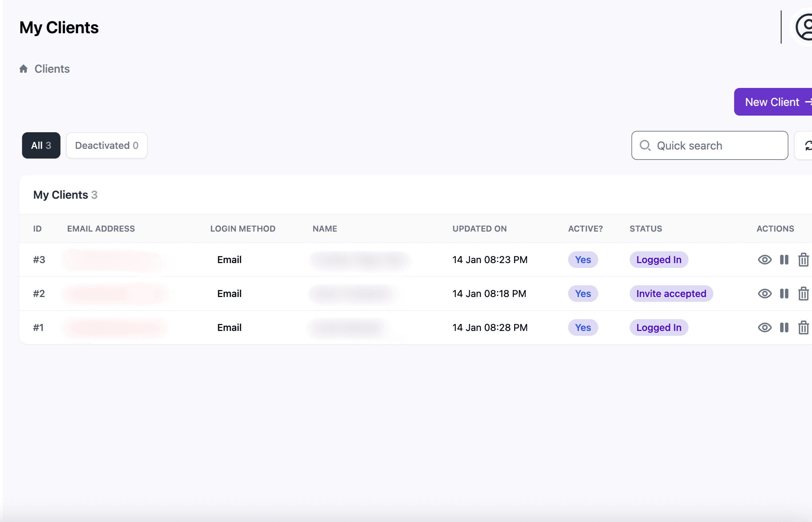Delete client #3 with trash icon

coord(803,260)
